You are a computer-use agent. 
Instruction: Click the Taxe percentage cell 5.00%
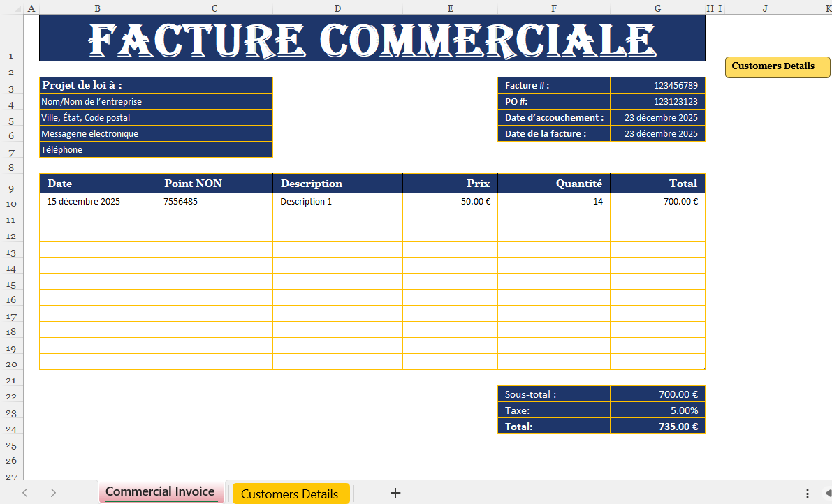657,410
